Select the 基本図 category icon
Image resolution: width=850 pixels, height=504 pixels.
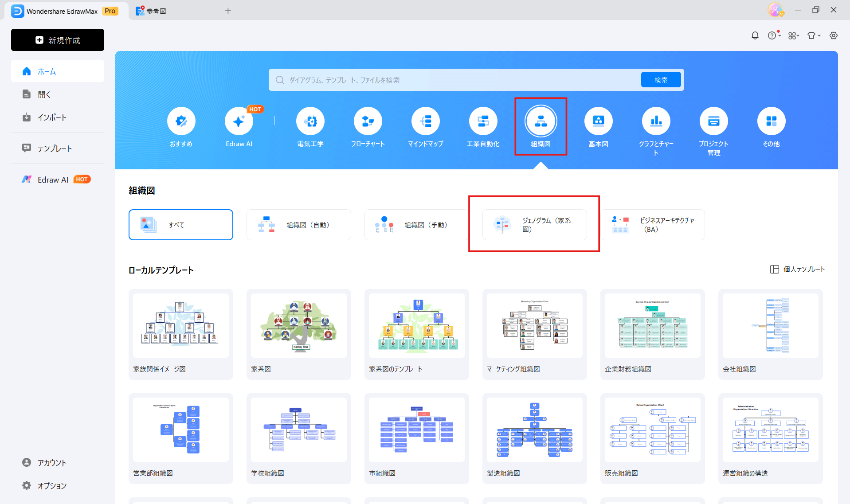click(598, 121)
